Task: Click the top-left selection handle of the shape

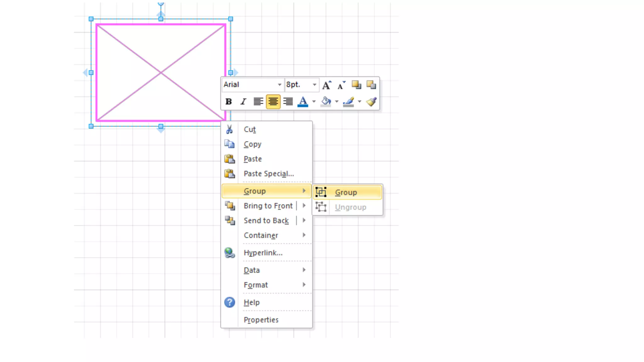Action: click(91, 19)
